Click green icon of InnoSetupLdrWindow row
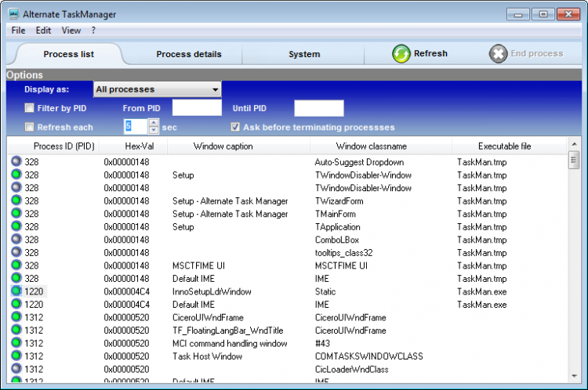This screenshot has width=588, height=390. tap(16, 291)
